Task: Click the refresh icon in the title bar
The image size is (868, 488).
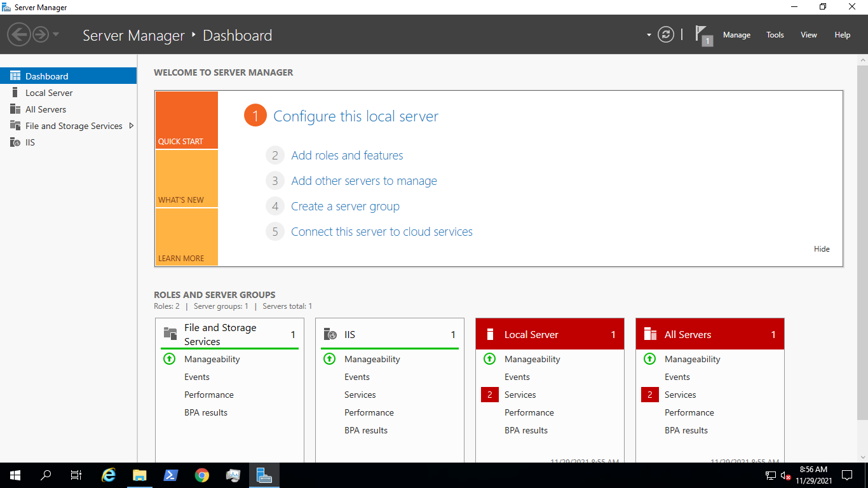Action: pos(665,34)
